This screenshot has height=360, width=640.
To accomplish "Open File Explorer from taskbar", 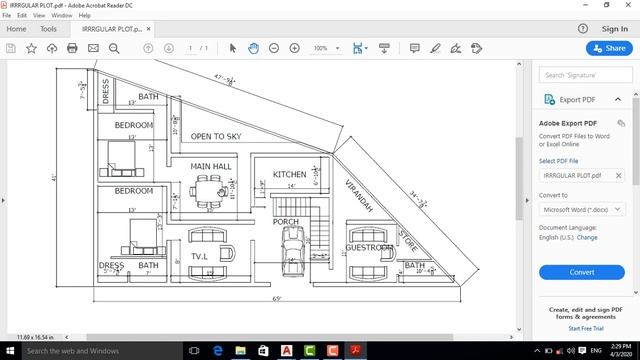I will [x=240, y=351].
